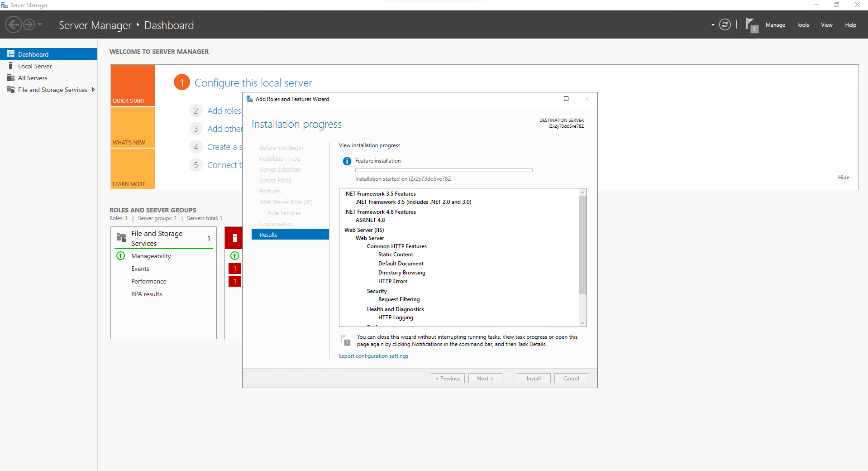Image resolution: width=868 pixels, height=471 pixels.
Task: Select Dashboard in the left navigation
Action: [49, 54]
